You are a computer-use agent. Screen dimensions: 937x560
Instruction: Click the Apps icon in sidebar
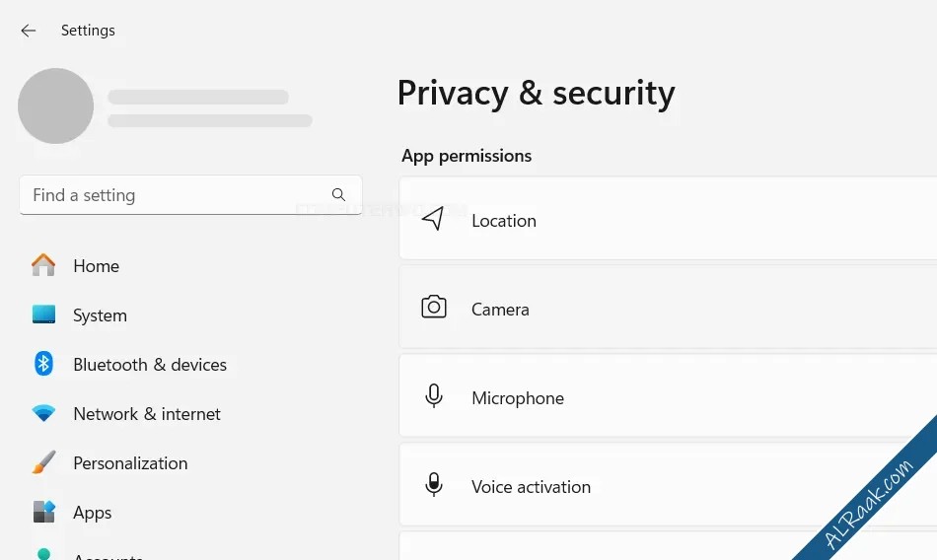coord(43,512)
